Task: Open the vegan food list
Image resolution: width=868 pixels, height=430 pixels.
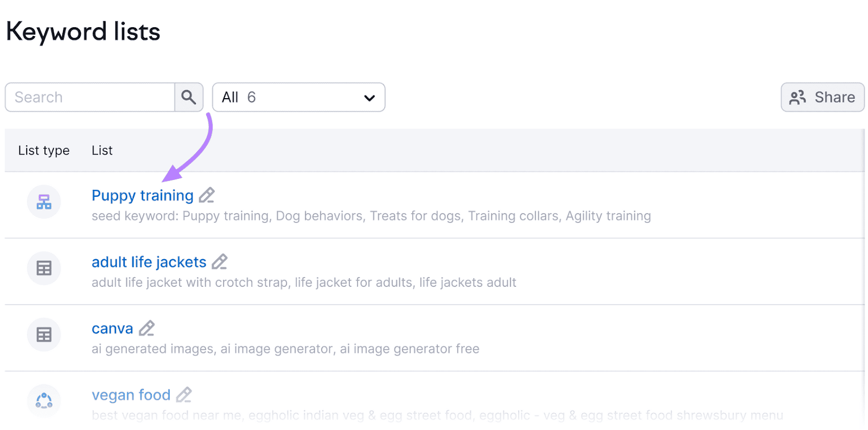Action: pyautogui.click(x=131, y=394)
